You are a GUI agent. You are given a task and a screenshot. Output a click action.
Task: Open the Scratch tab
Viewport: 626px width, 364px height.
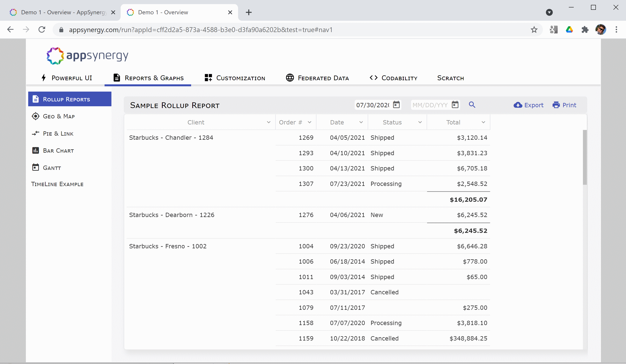coord(450,78)
